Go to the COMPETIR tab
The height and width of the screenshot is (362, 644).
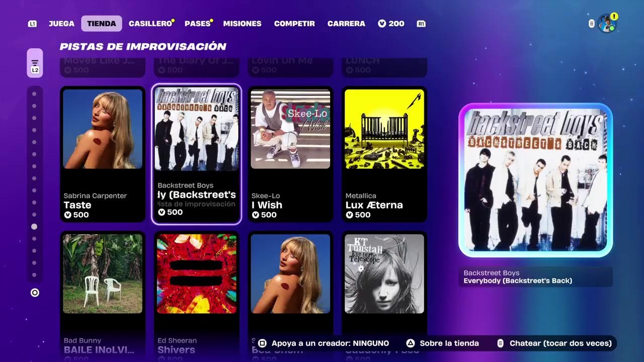[x=294, y=24]
